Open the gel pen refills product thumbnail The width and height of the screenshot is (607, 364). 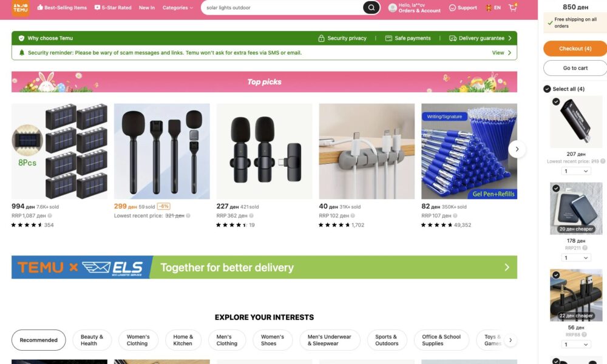pos(469,151)
